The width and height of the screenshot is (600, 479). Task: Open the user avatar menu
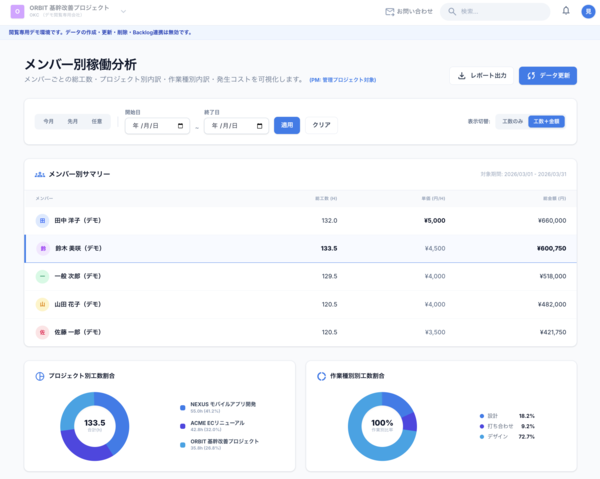588,11
